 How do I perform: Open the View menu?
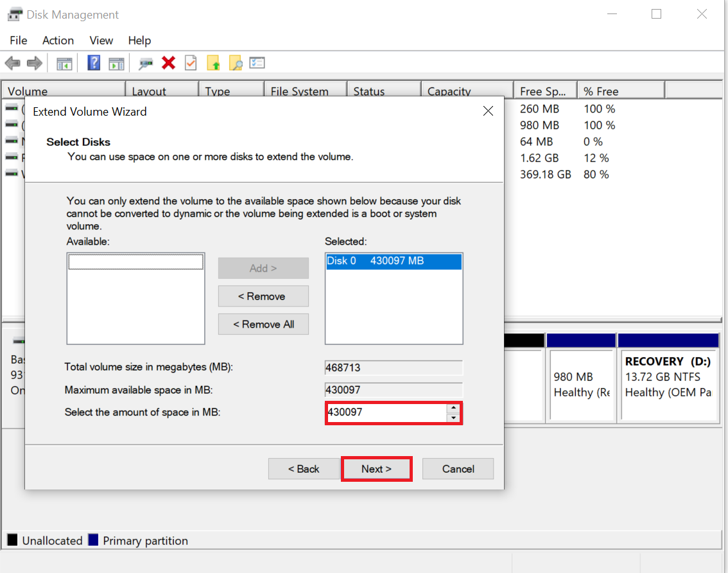pyautogui.click(x=101, y=40)
